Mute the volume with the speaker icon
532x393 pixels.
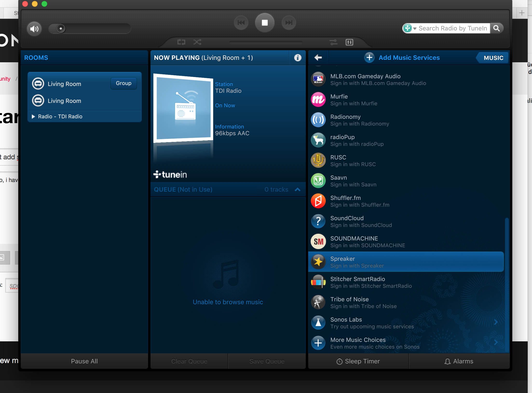(34, 29)
